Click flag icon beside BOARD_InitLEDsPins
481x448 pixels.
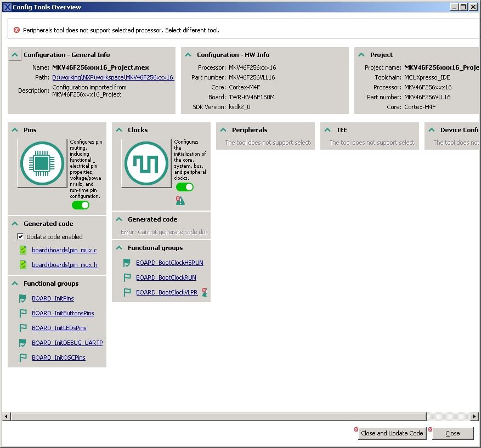click(22, 328)
